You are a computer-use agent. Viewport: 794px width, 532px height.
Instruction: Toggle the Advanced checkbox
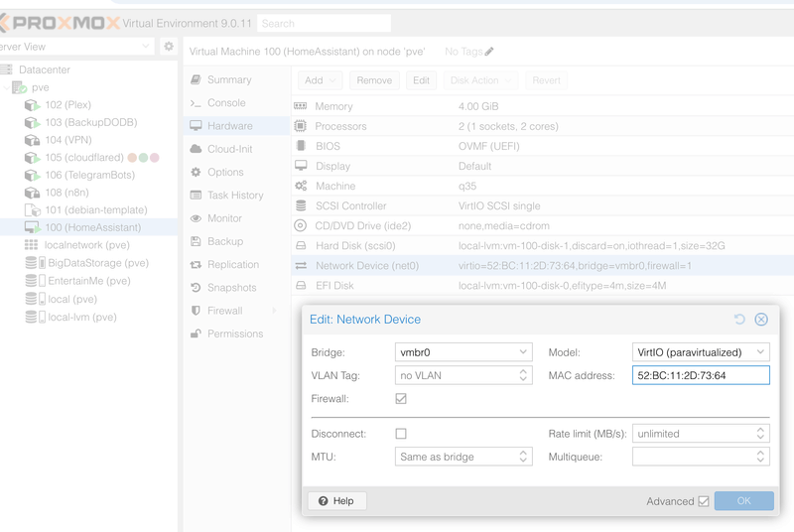[704, 501]
